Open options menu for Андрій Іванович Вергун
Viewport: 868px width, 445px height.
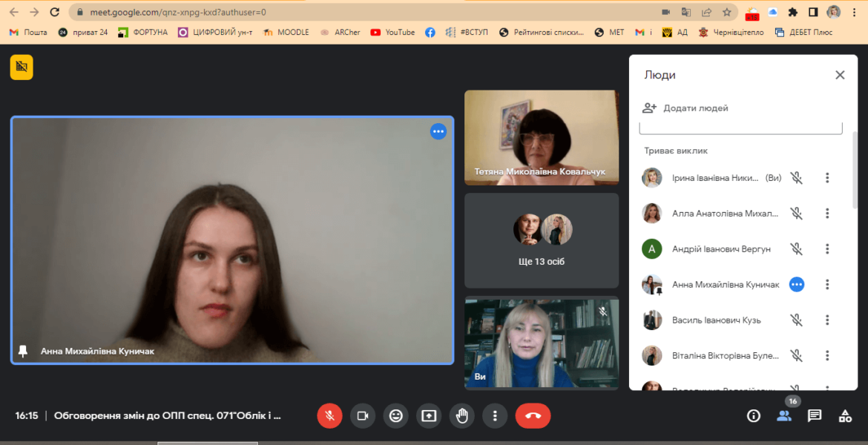pos(827,249)
